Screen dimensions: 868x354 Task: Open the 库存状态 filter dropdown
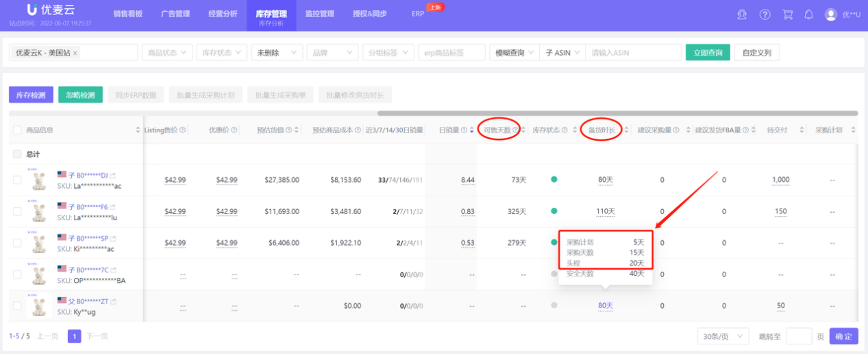(x=222, y=53)
